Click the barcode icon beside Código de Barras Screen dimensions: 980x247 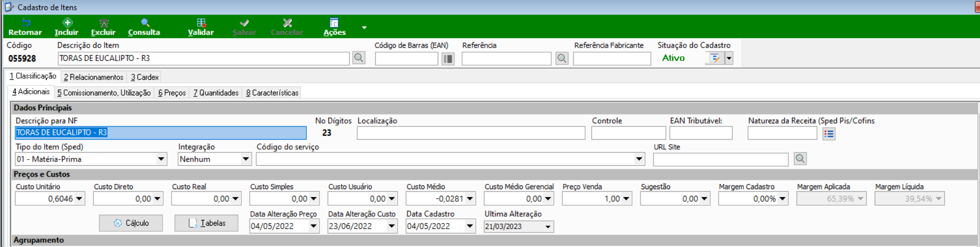pos(448,58)
